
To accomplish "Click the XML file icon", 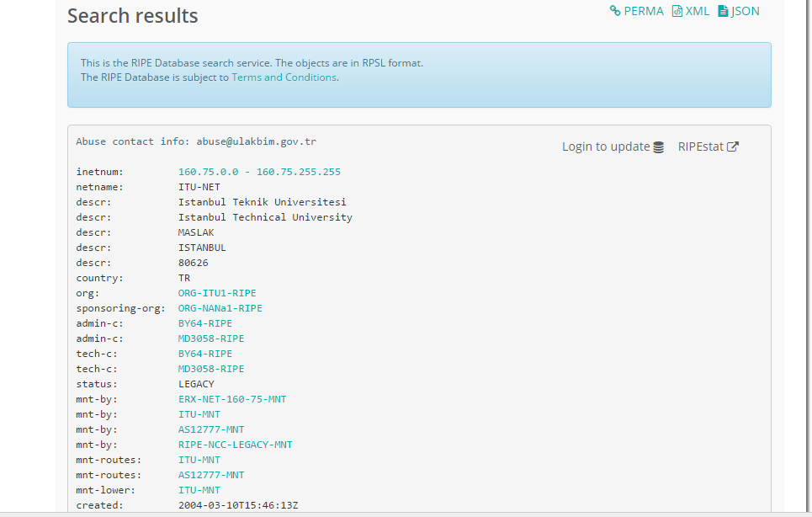I will coord(677,11).
